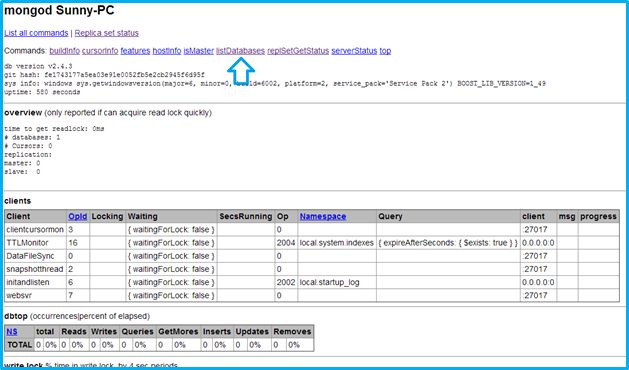The height and width of the screenshot is (370, 629).
Task: Click the # databases: 1 line
Action: [x=32, y=137]
